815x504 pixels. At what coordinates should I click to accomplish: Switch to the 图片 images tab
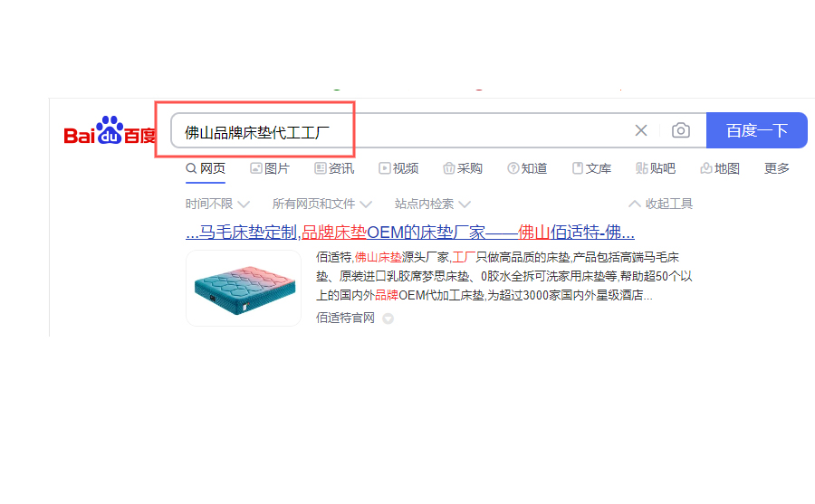tap(270, 168)
